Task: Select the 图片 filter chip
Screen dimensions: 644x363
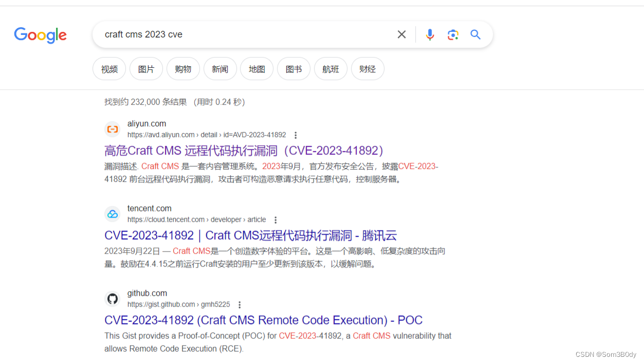Action: (x=146, y=69)
